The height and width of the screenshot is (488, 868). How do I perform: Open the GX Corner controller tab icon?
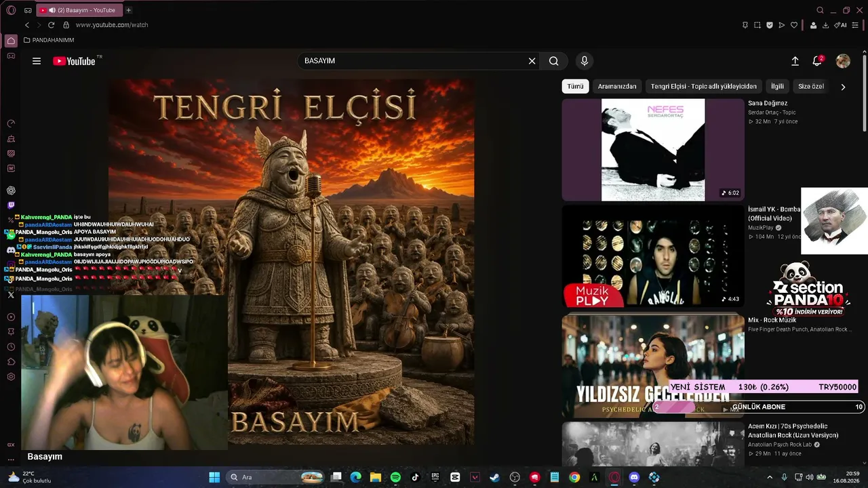28,10
